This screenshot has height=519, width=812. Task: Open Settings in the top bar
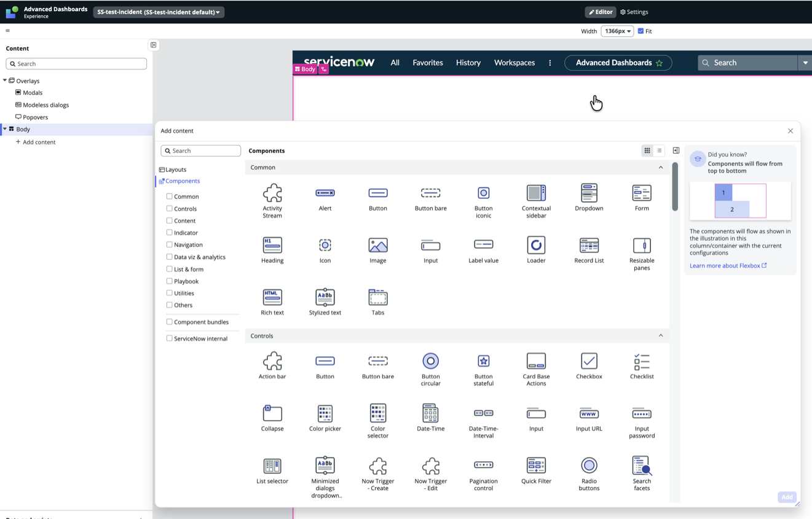[634, 12]
